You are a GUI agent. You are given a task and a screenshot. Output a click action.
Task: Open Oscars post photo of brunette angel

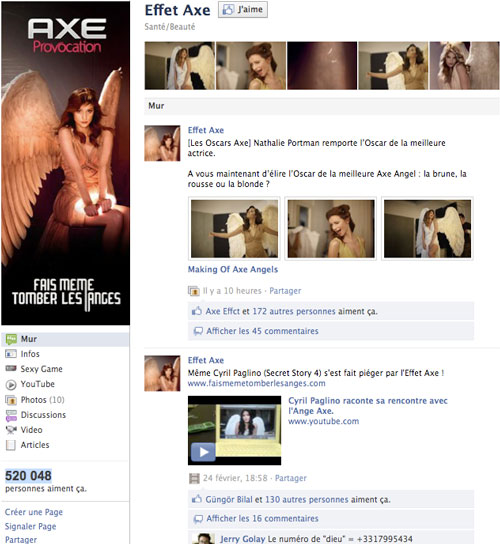pyautogui.click(x=235, y=229)
